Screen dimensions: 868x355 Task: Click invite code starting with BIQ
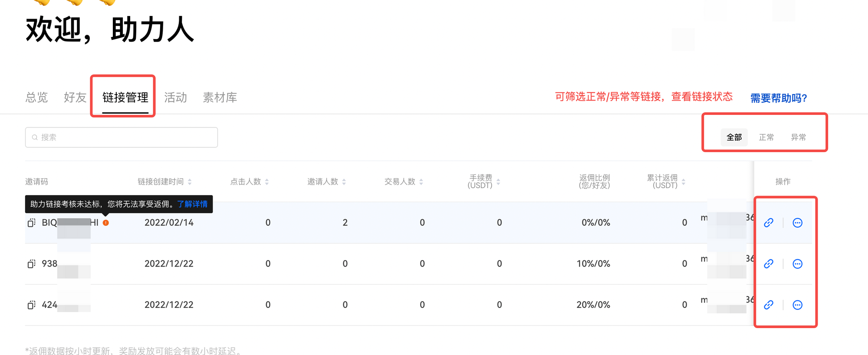point(70,223)
